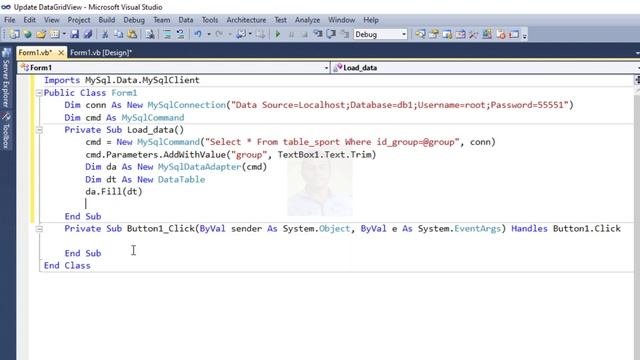The image size is (640, 360).
Task: Open the Help menu
Action: coord(371,20)
